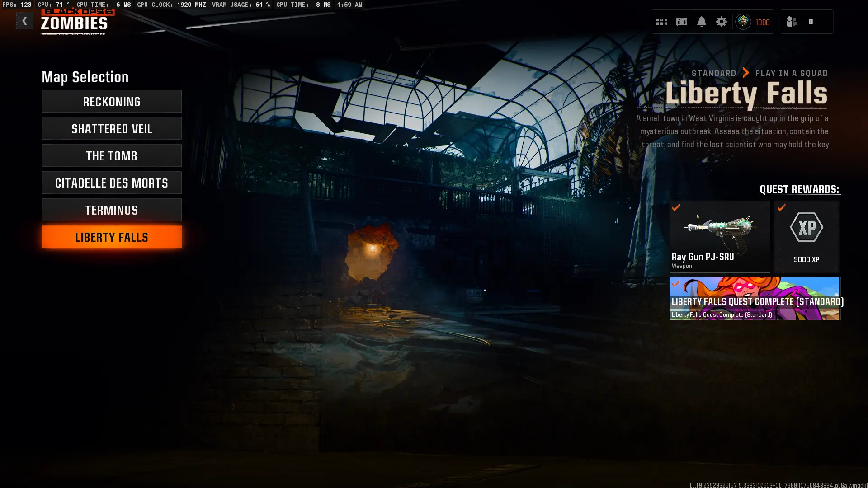
Task: Click checkmark on Quest Complete card
Action: coord(676,283)
